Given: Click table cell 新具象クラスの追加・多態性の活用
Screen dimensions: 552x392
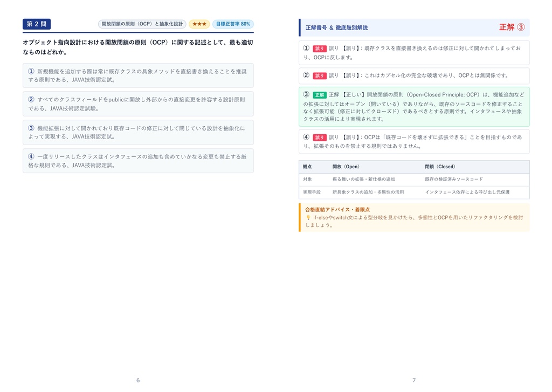Looking at the screenshot, I should click(x=368, y=192).
